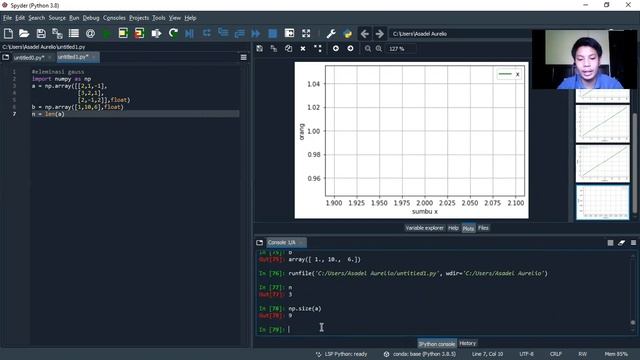
Task: Open the Help menu
Action: click(190, 18)
